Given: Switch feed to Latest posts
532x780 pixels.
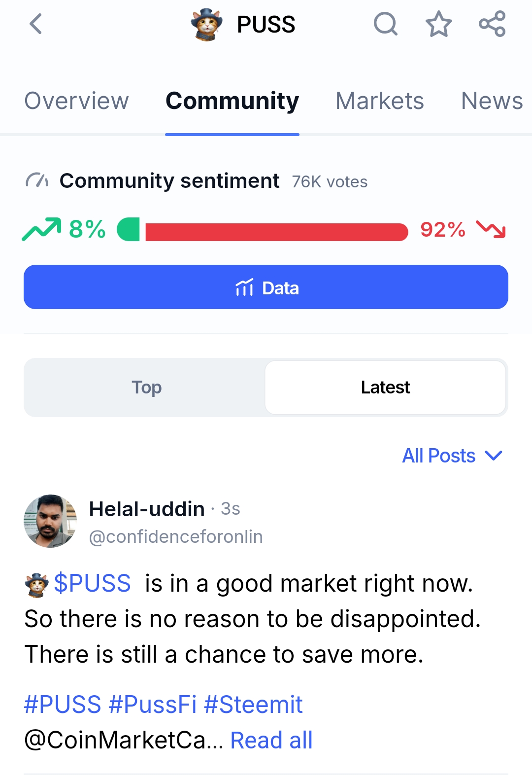Looking at the screenshot, I should pos(385,388).
